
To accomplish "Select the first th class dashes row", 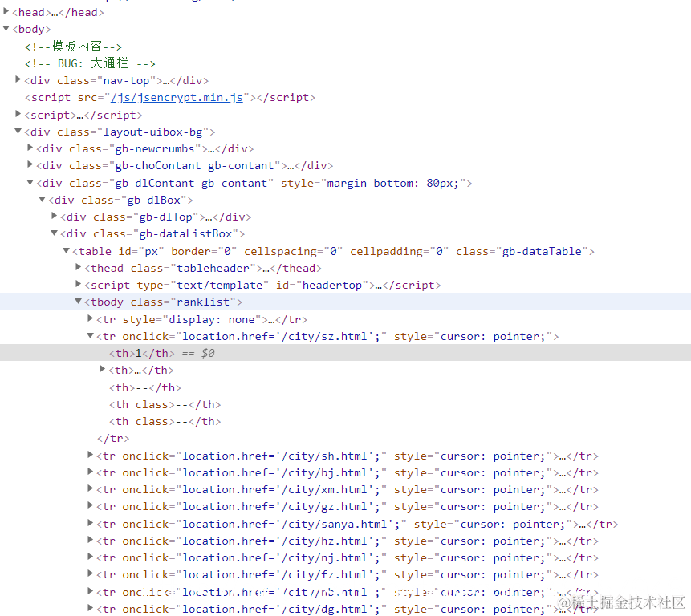I will [165, 404].
